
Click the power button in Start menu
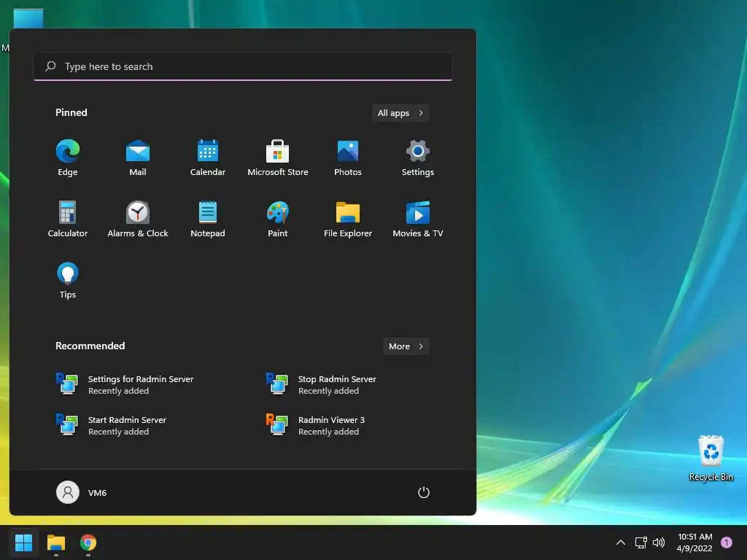click(x=424, y=492)
